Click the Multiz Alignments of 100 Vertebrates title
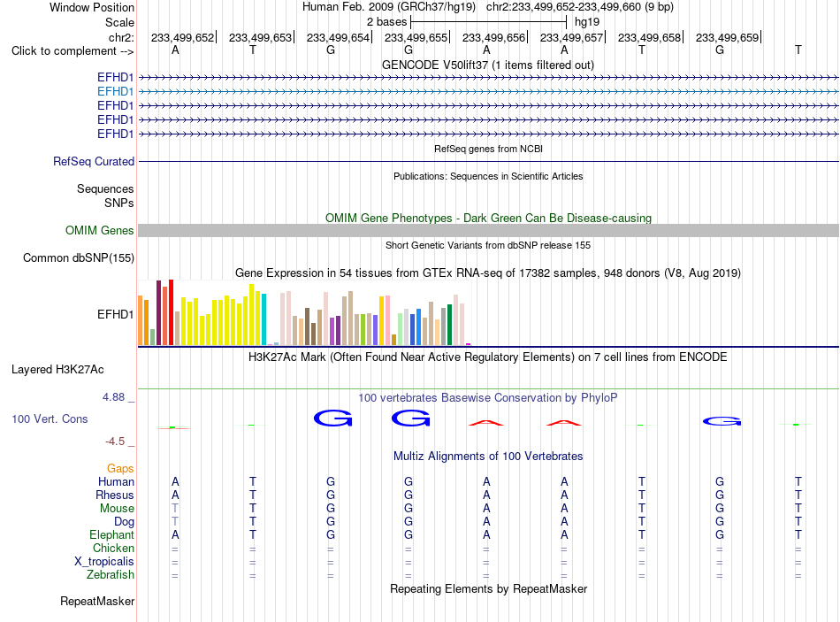The image size is (840, 622). pos(488,457)
